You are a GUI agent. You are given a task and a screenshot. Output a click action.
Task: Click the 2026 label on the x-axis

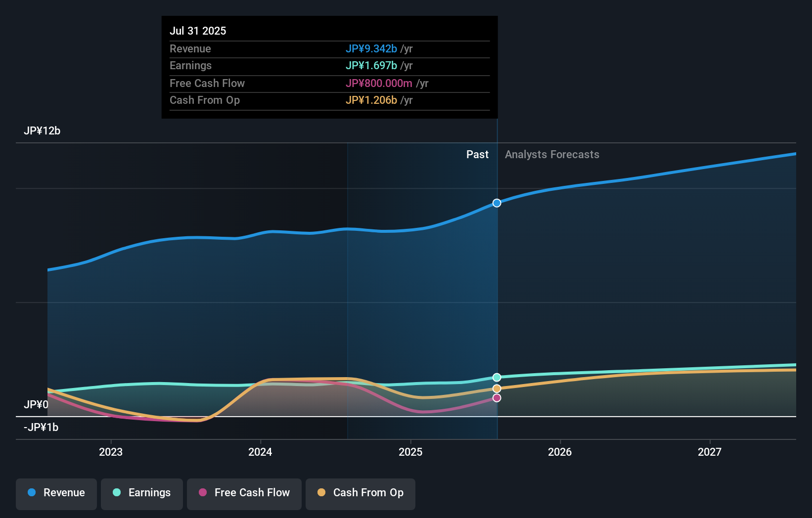[x=559, y=452]
